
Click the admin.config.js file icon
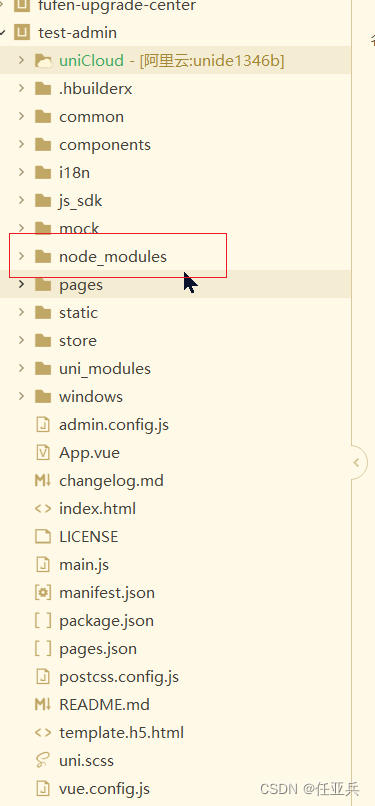[43, 425]
